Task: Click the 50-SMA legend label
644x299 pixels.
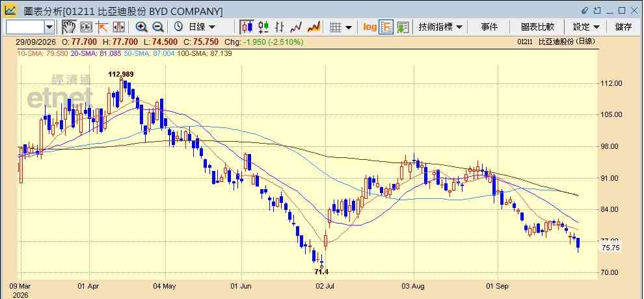Action: [150, 53]
